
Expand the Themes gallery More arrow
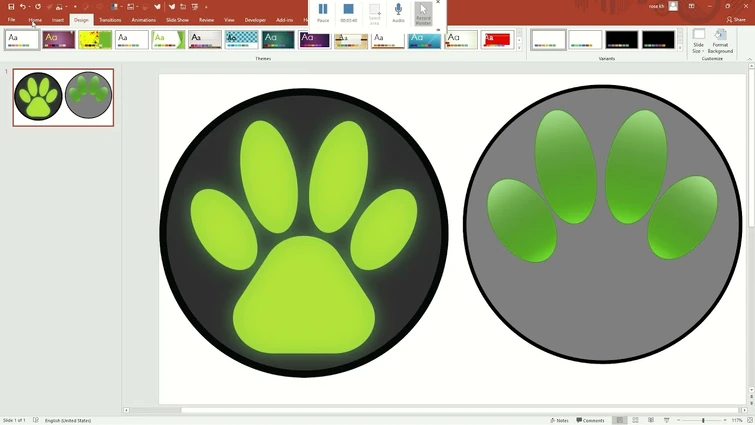519,48
